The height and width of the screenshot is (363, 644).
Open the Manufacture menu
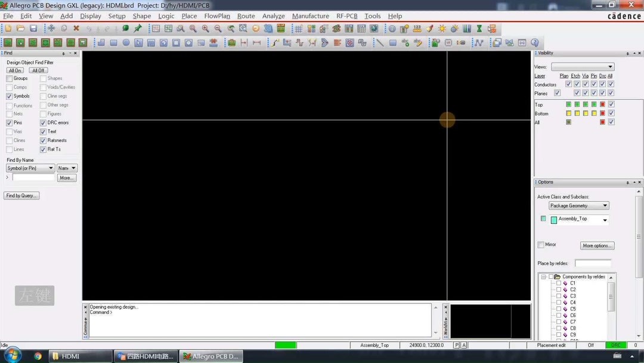(x=311, y=16)
